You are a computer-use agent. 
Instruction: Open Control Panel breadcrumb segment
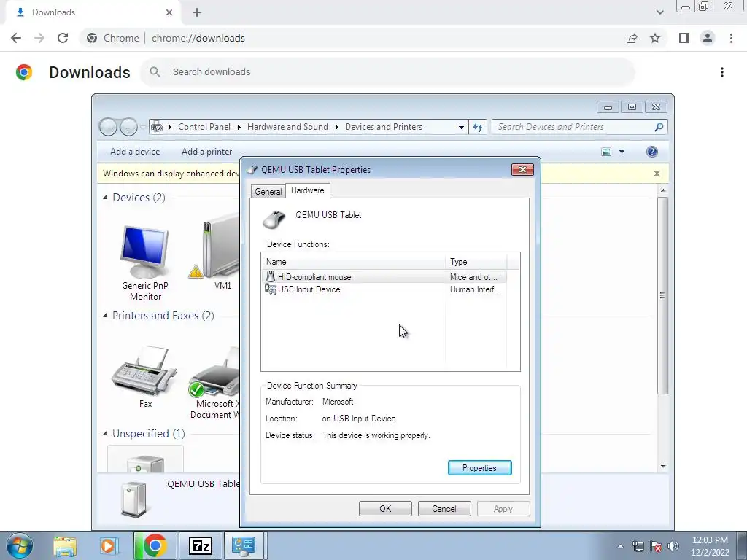point(204,127)
